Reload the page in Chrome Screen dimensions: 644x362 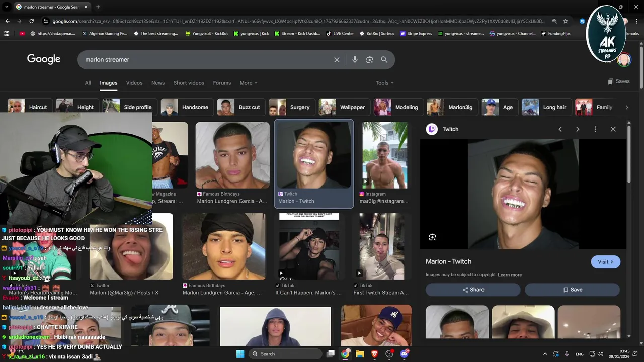31,21
